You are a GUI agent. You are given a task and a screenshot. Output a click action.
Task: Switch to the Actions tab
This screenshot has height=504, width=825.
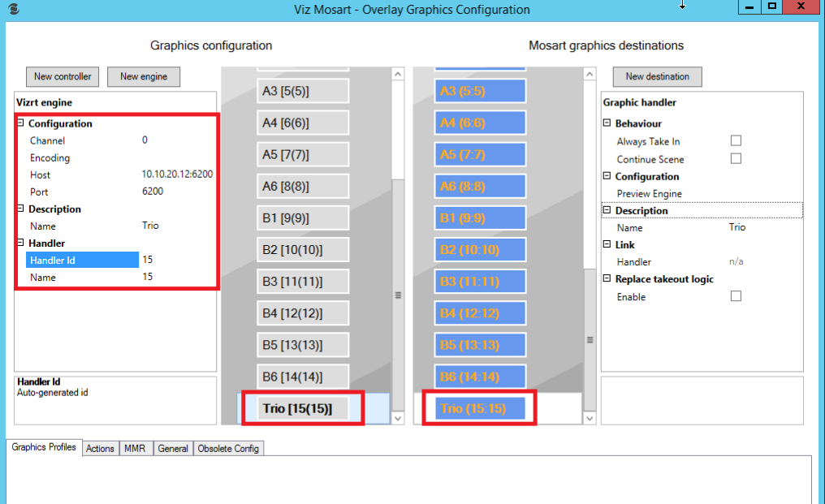coord(100,449)
